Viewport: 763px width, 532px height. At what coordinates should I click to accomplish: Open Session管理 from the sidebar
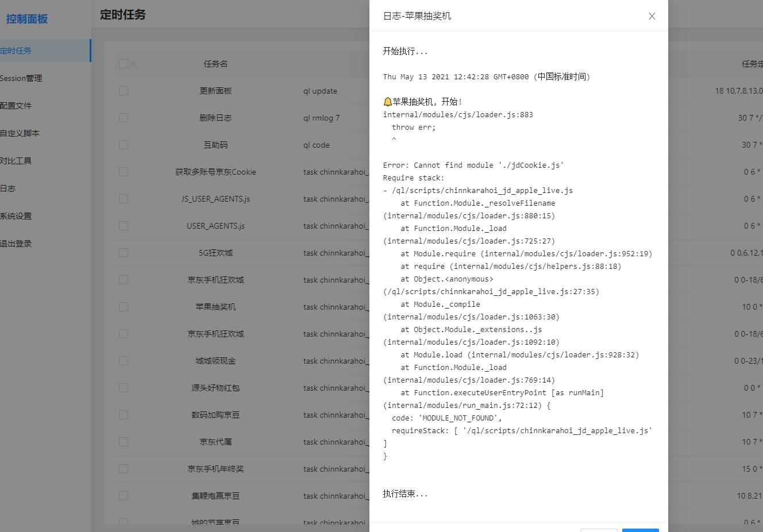tap(21, 78)
